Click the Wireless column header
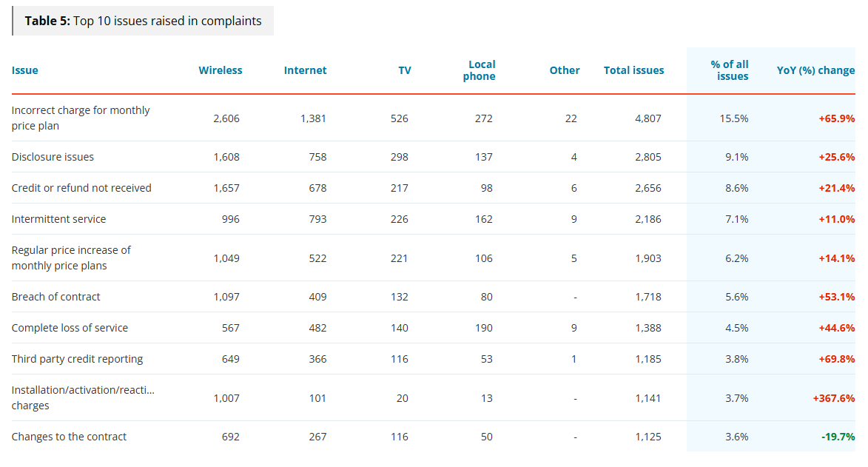The height and width of the screenshot is (467, 868). [220, 70]
